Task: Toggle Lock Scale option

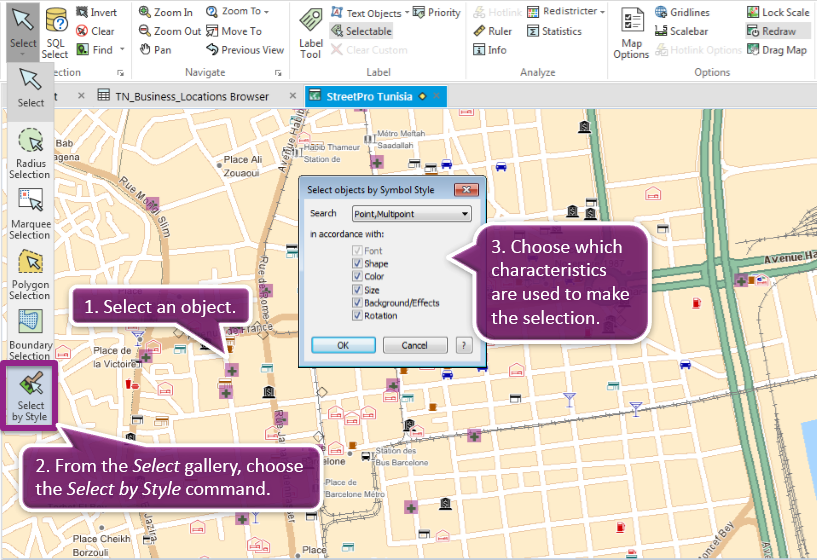Action: pos(778,12)
